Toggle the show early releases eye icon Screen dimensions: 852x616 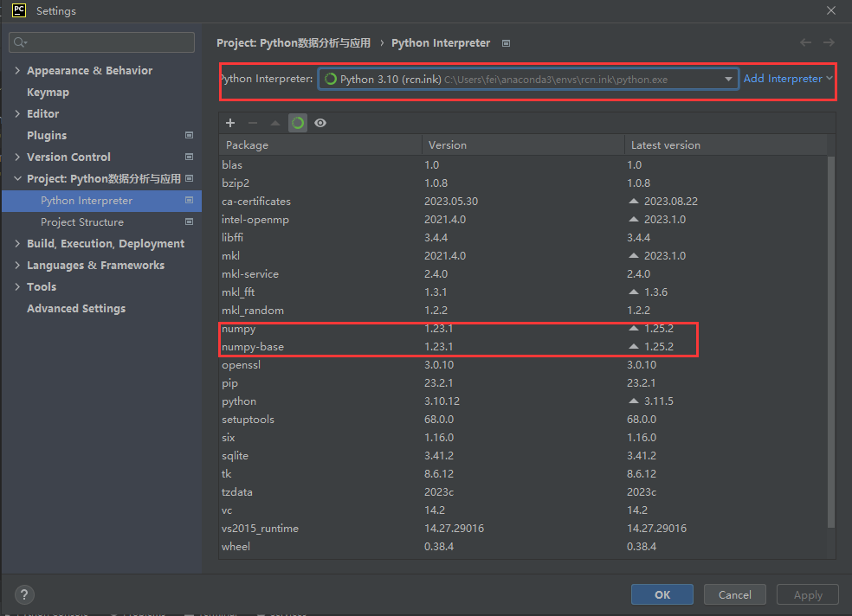[x=320, y=123]
